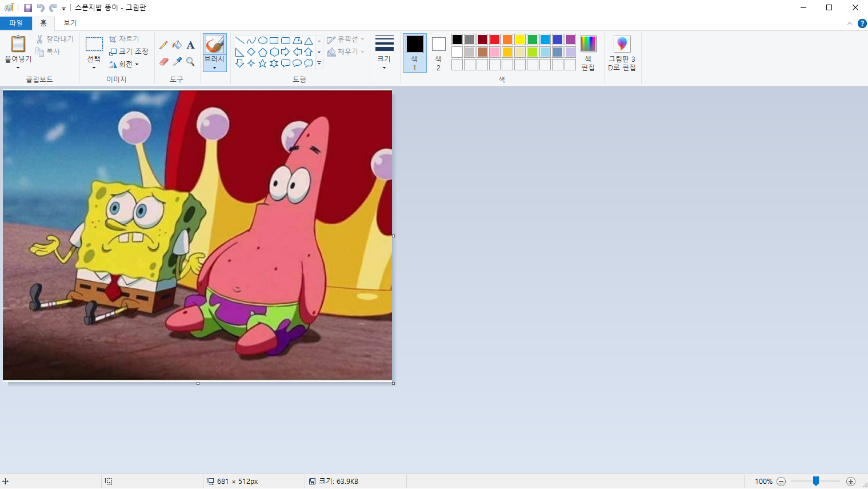Select the Text tool
This screenshot has height=489, width=868.
[190, 45]
